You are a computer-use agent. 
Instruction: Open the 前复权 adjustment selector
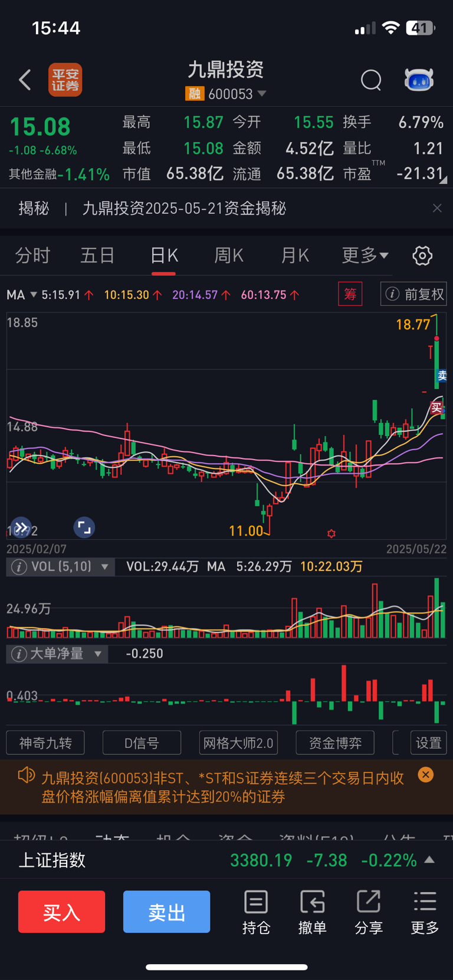tap(413, 294)
